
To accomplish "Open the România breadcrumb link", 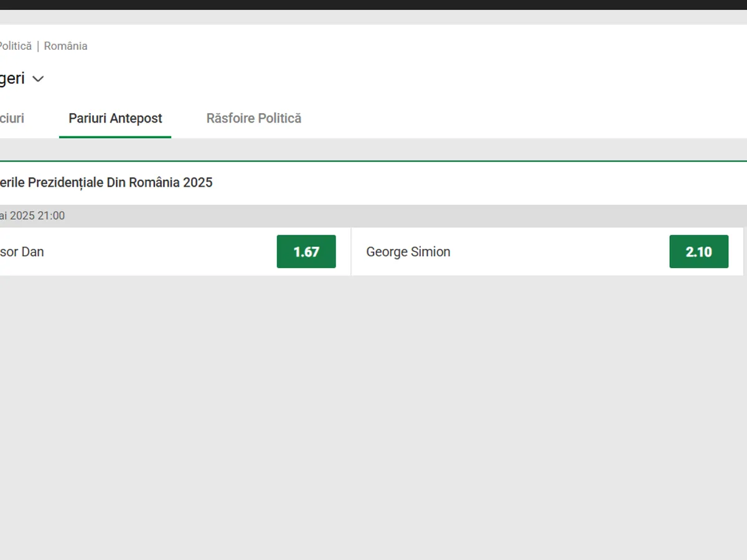I will [x=65, y=46].
